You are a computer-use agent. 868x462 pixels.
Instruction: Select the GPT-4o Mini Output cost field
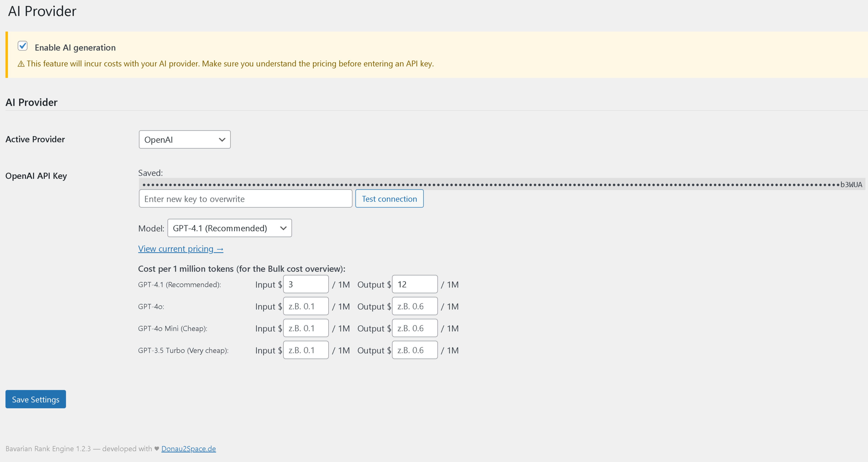point(414,328)
